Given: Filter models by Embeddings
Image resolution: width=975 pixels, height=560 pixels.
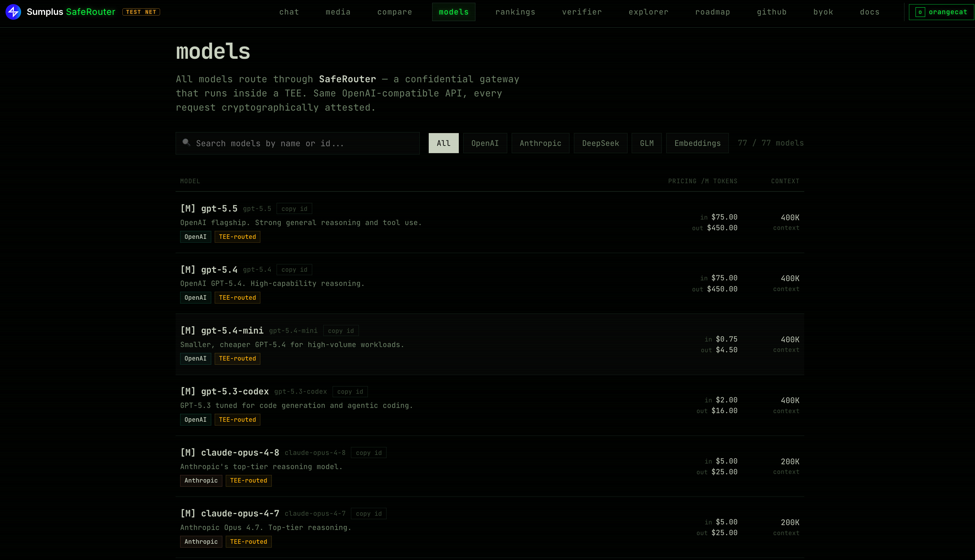Looking at the screenshot, I should point(697,143).
